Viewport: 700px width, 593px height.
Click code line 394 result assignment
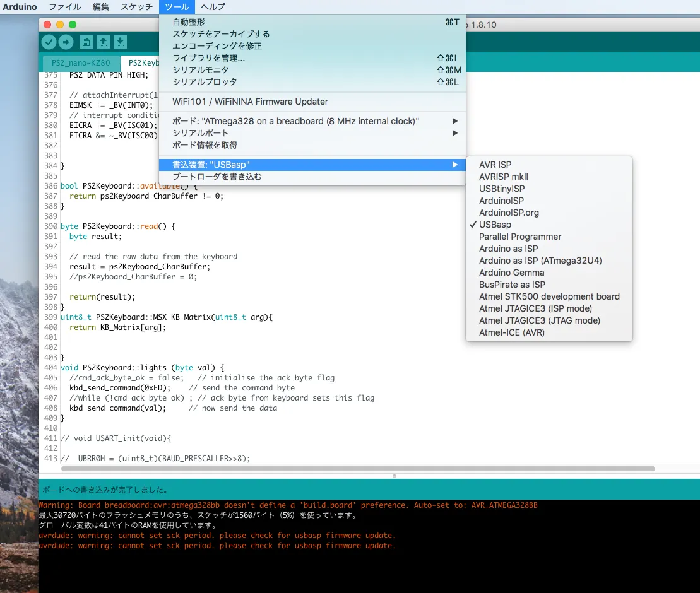(139, 267)
